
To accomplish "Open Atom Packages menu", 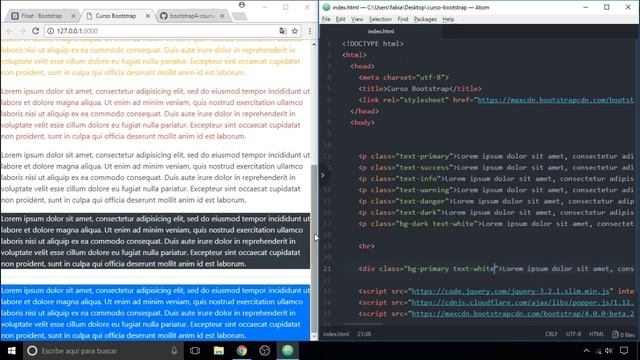I will pyautogui.click(x=425, y=19).
